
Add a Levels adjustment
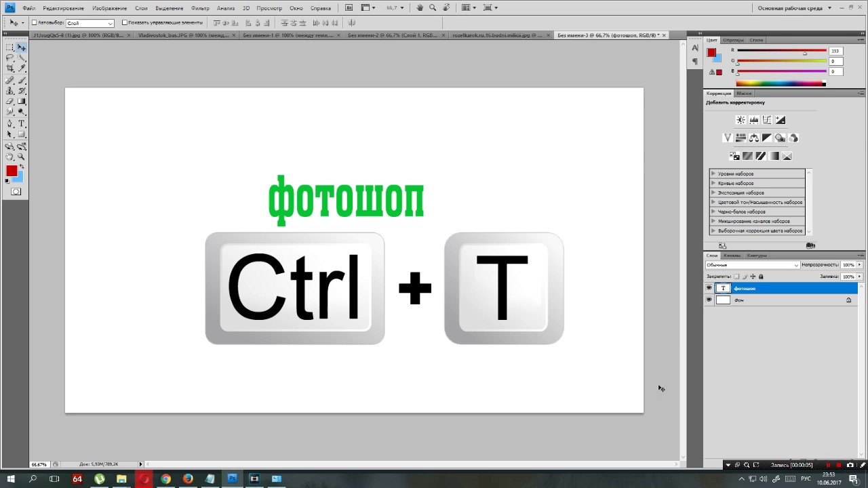753,120
